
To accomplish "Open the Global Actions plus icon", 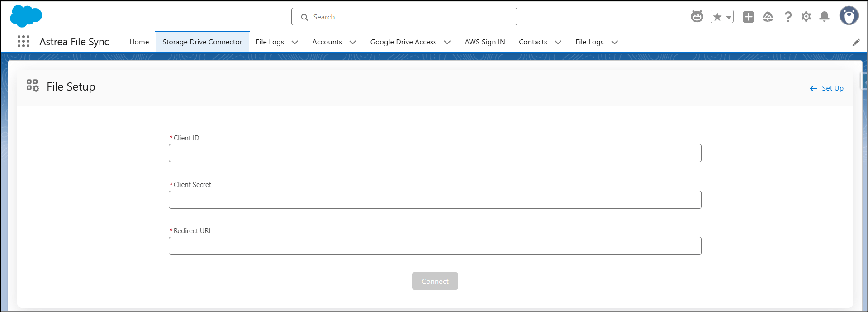I will pos(748,17).
